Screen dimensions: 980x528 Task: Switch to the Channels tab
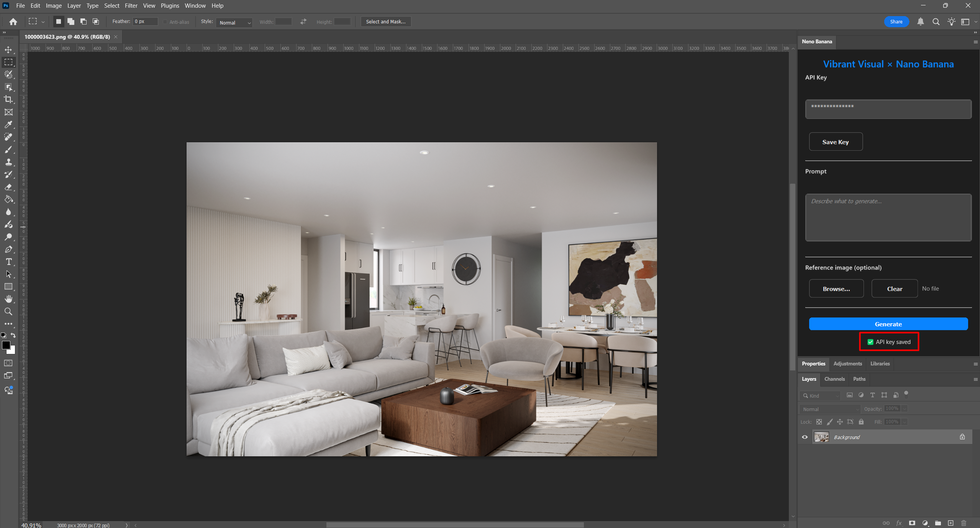coord(834,379)
